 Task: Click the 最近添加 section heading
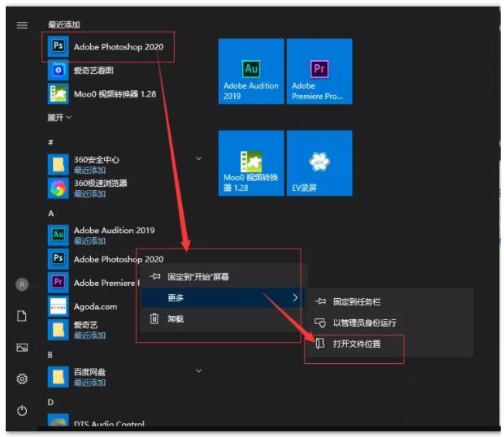pos(64,24)
